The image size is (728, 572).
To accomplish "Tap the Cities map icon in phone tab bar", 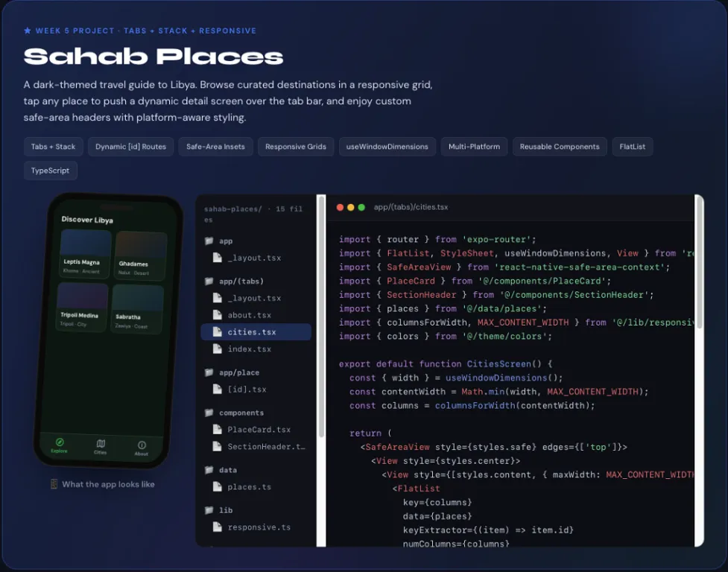I will coord(101,443).
